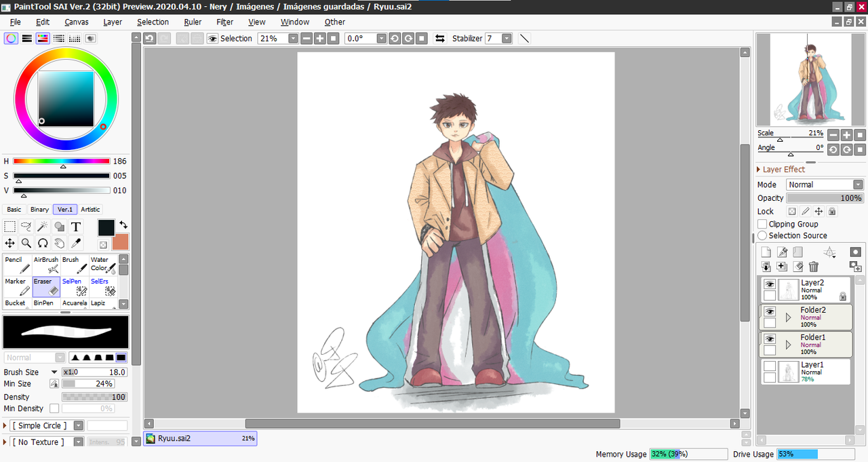Select the Brush tool
This screenshot has width=868, height=462.
click(x=75, y=265)
